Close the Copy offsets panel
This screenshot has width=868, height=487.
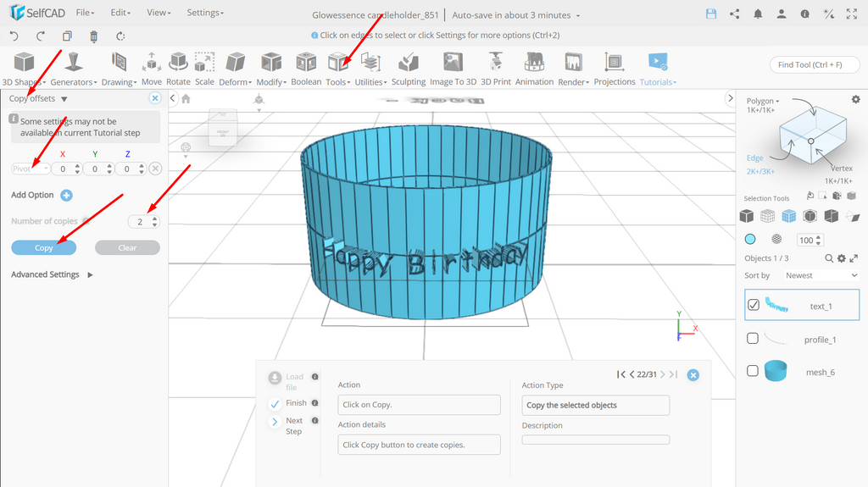[155, 98]
